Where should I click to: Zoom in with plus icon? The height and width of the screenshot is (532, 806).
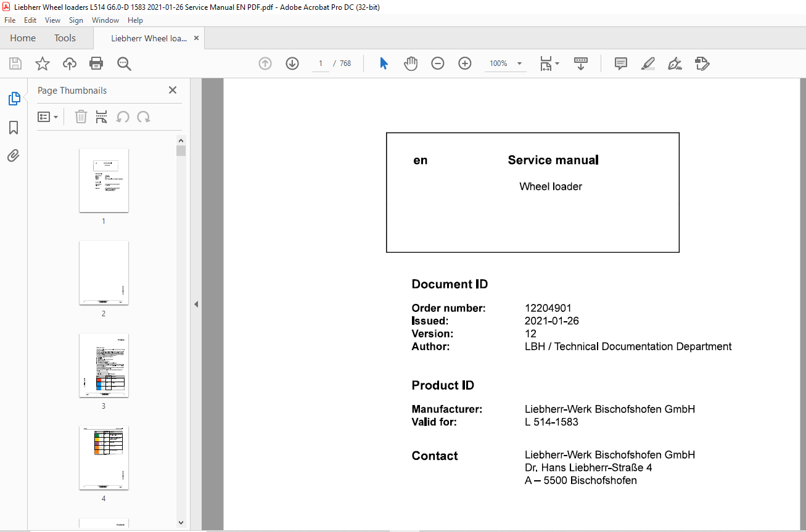click(x=465, y=63)
